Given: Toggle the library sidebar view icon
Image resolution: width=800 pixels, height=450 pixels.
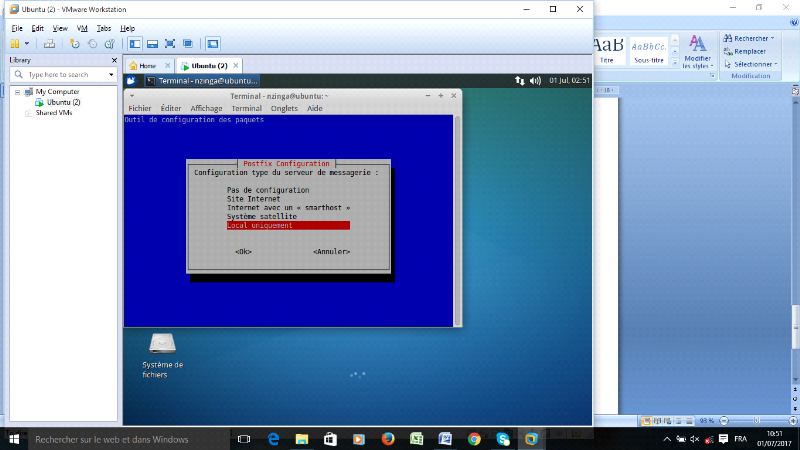Looking at the screenshot, I should coord(135,44).
